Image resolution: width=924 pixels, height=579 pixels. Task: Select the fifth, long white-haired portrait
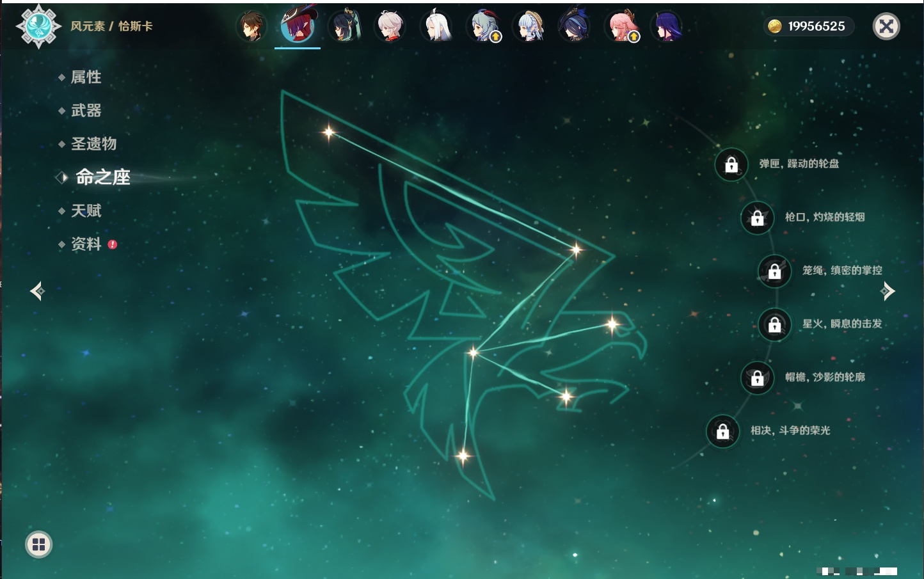coord(436,27)
